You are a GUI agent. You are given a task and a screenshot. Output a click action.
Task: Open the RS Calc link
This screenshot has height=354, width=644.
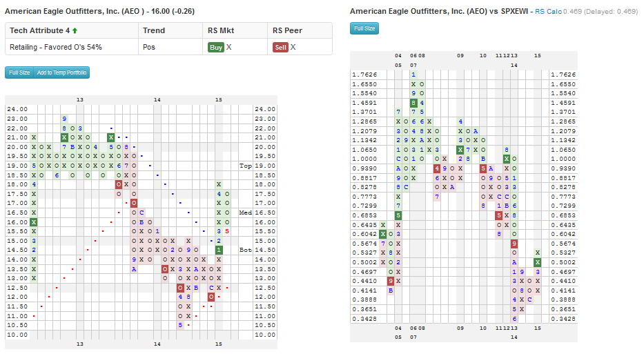(548, 12)
